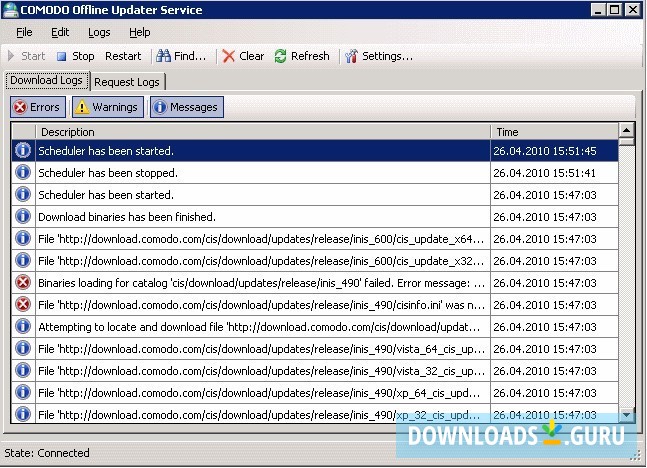Screen dimensions: 647x468
Task: Toggle the Warnings filter button
Action: tap(108, 107)
